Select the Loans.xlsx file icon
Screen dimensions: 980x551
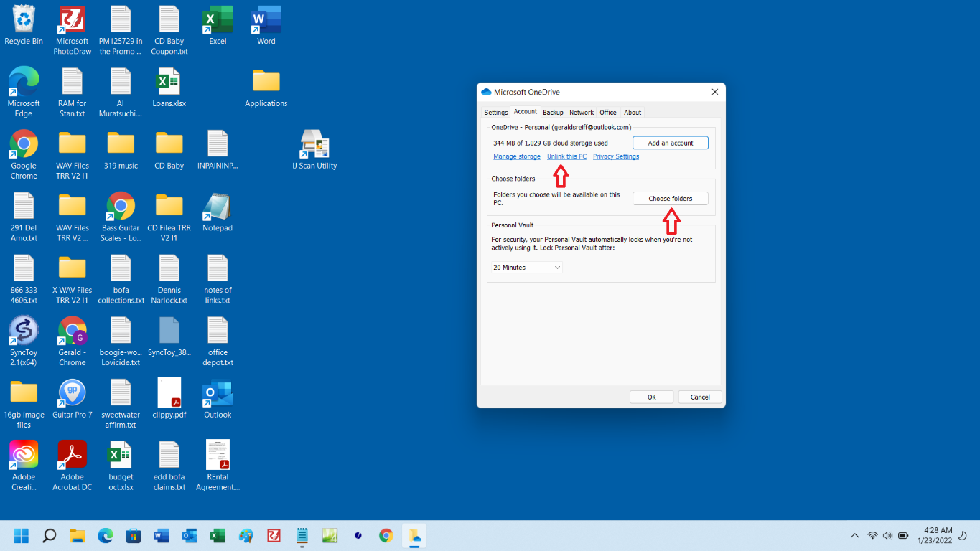point(169,88)
